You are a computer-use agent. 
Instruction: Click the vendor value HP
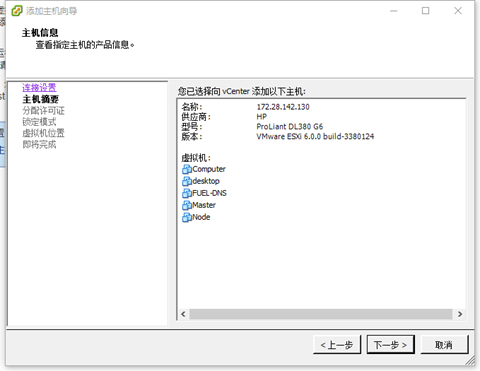pos(262,117)
